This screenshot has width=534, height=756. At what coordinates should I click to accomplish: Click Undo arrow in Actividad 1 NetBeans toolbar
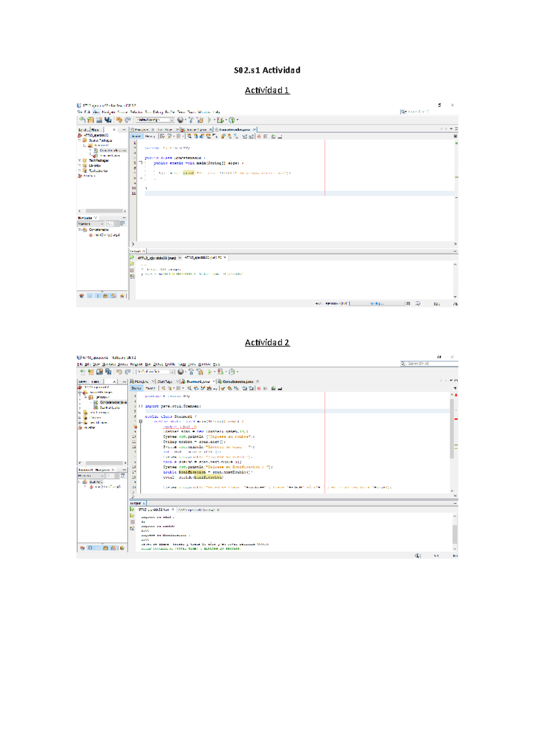(119, 120)
